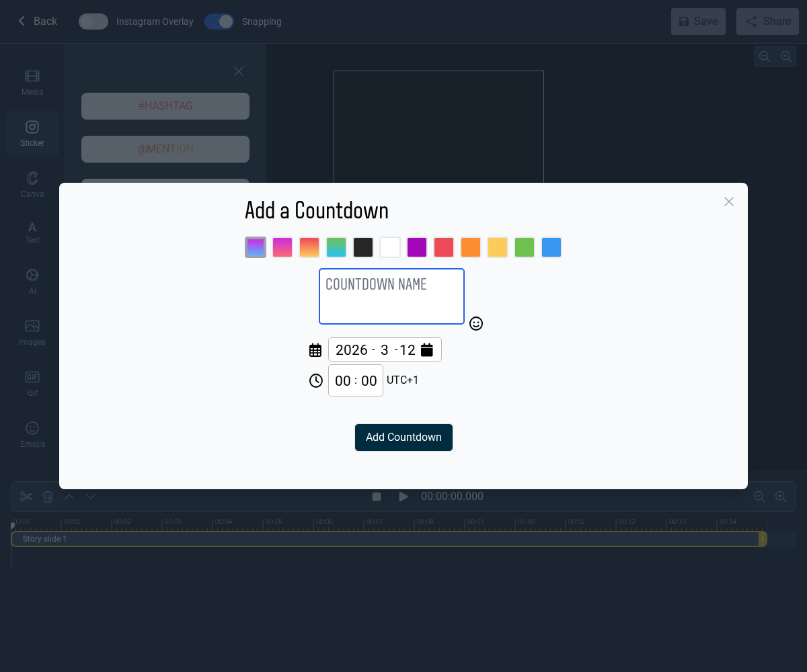
Task: Disable the Snapping toggle
Action: 219,22
